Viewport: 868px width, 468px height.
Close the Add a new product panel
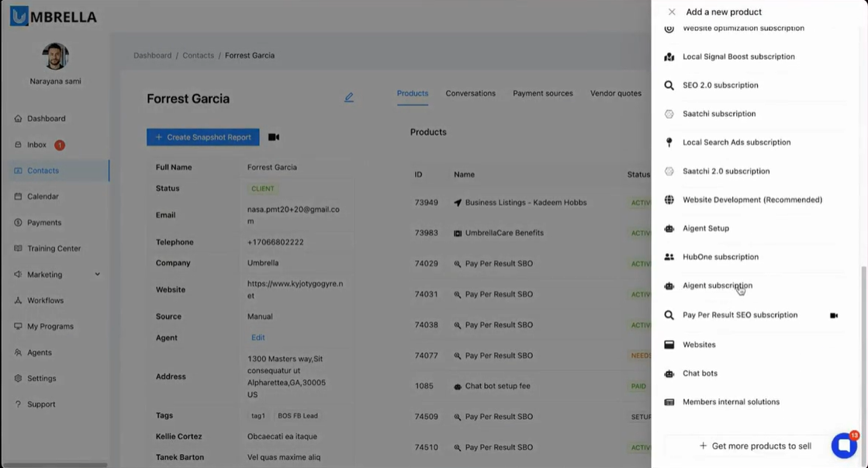pyautogui.click(x=672, y=12)
